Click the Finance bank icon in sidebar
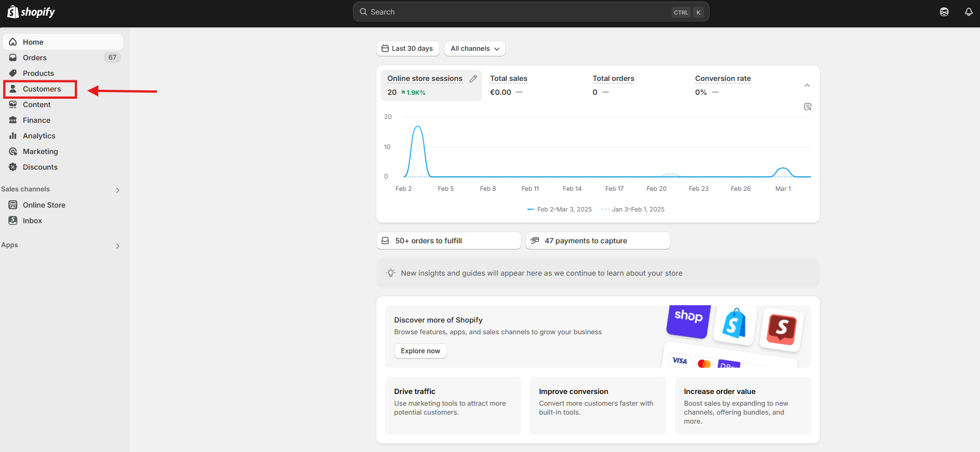 tap(13, 120)
